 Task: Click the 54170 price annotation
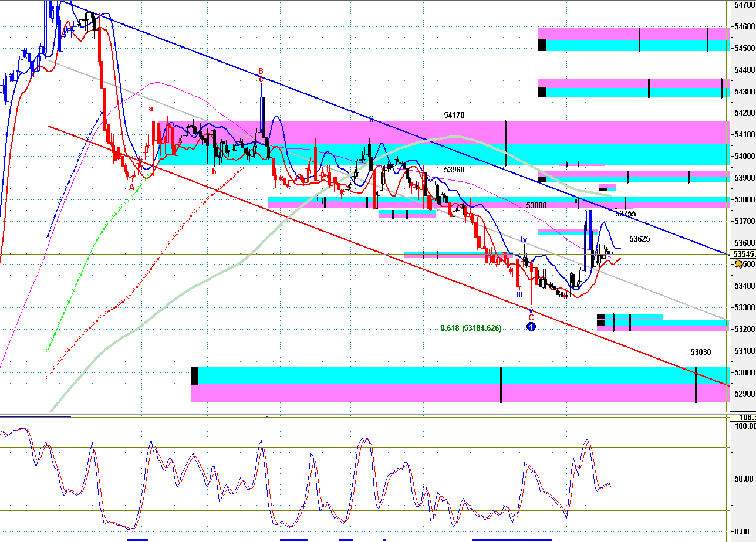(x=454, y=116)
